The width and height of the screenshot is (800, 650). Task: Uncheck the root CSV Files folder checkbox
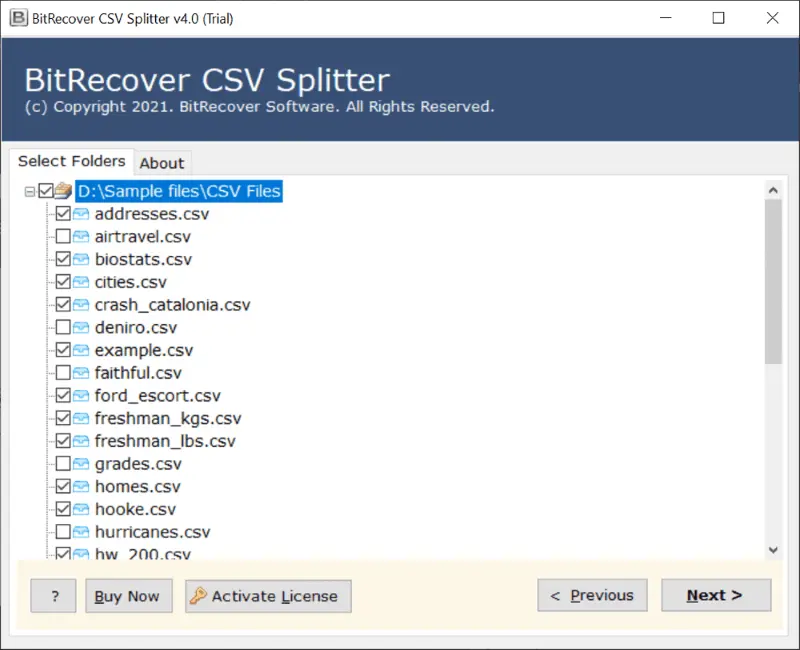tap(45, 191)
